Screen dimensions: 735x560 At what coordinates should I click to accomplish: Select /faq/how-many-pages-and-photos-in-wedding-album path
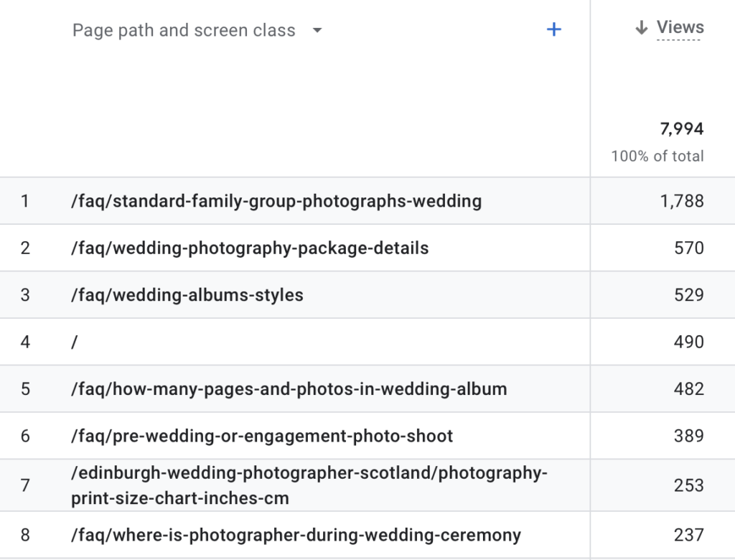pyautogui.click(x=289, y=389)
